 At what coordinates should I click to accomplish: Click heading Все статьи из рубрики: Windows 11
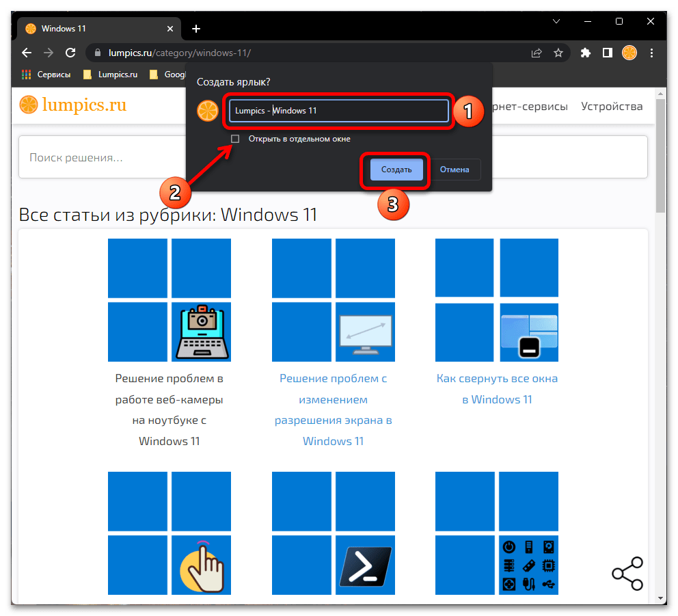click(167, 215)
